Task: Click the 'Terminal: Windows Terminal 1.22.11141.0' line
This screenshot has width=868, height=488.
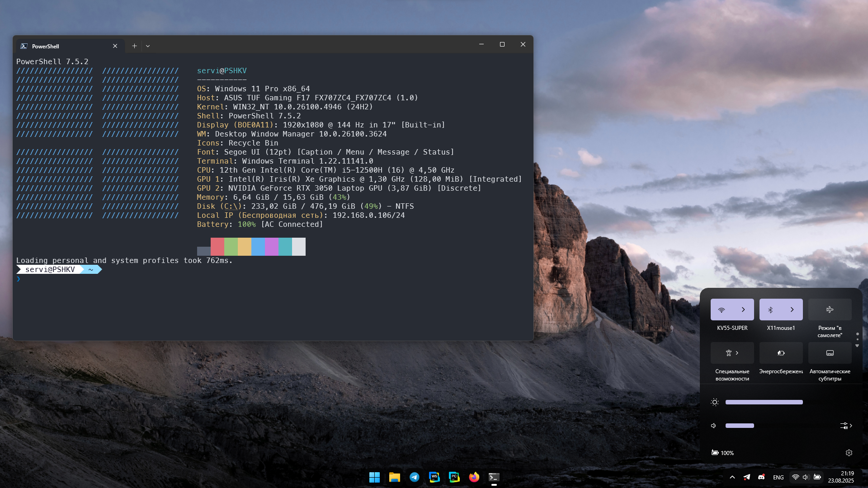Action: pyautogui.click(x=285, y=161)
